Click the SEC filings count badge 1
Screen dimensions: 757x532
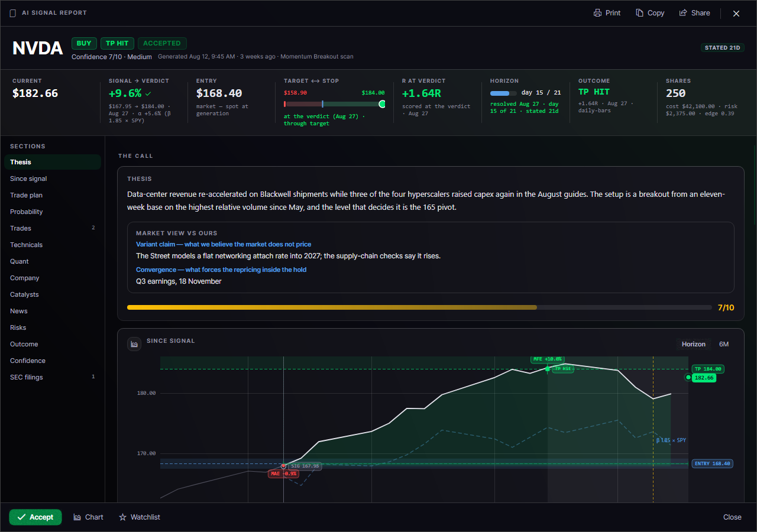point(93,377)
